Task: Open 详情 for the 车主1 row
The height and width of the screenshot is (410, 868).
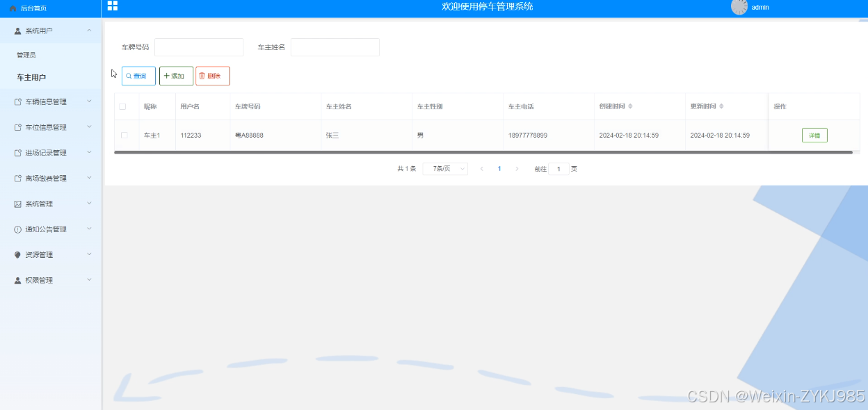Action: pyautogui.click(x=814, y=136)
